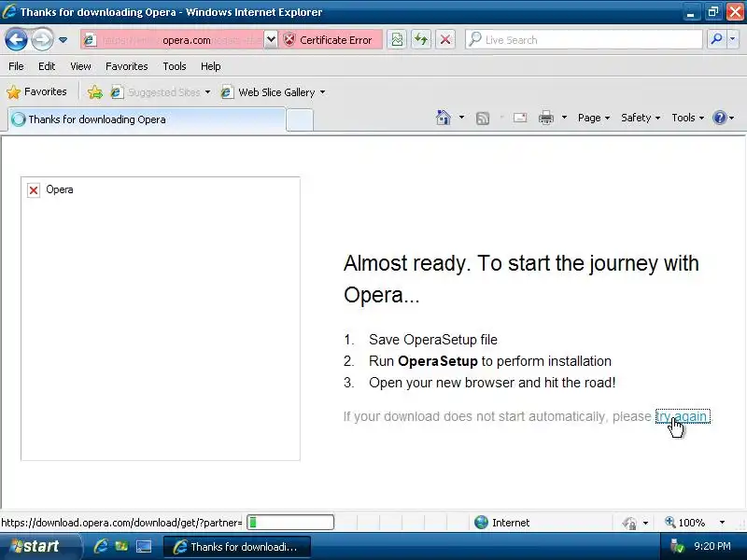The height and width of the screenshot is (560, 747).
Task: Open the View menu
Action: [80, 66]
